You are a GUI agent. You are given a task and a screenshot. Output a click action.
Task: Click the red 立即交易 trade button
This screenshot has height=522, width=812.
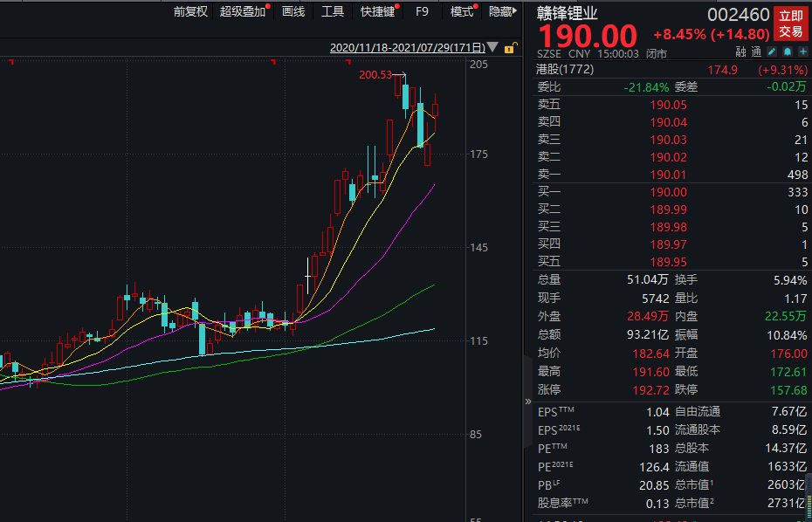click(x=790, y=24)
